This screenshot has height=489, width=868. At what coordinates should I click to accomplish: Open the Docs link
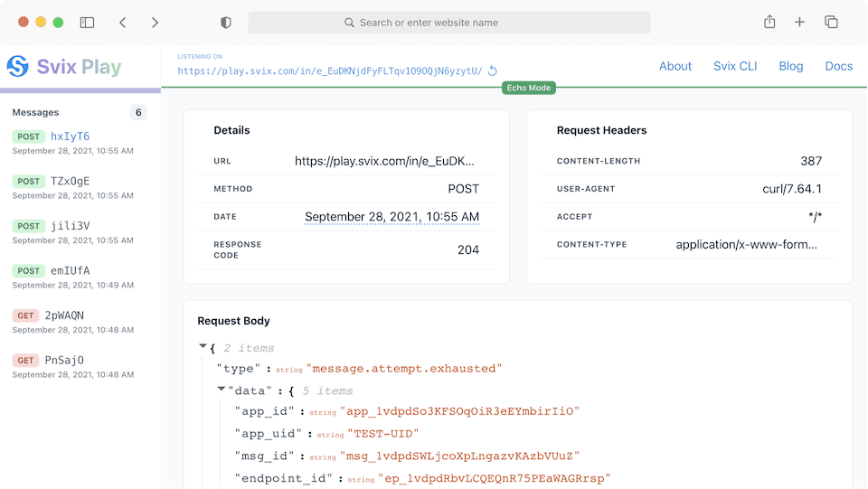click(838, 66)
